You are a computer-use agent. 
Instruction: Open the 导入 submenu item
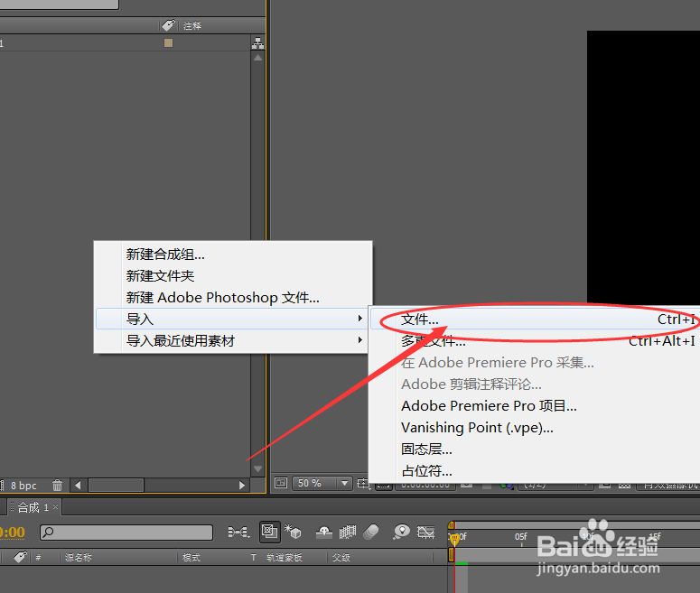tap(232, 319)
